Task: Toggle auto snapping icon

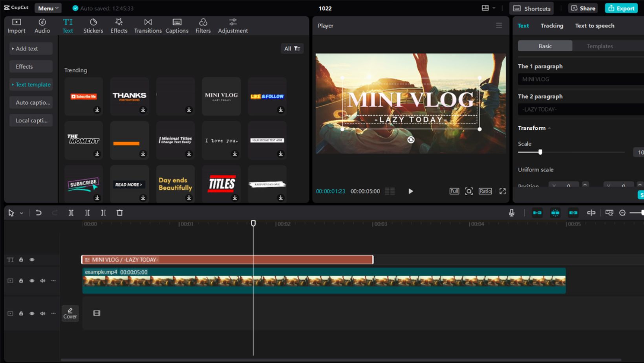Action: [555, 213]
